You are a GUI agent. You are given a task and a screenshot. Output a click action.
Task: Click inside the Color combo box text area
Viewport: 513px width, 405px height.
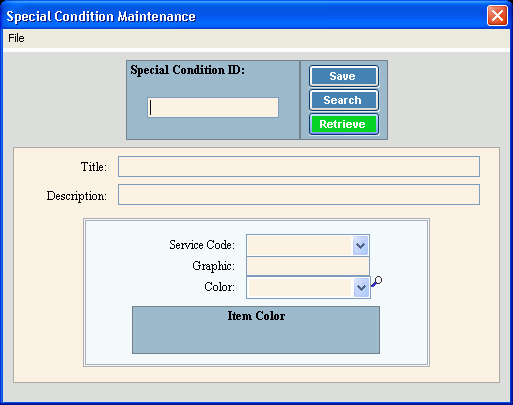tap(300, 287)
